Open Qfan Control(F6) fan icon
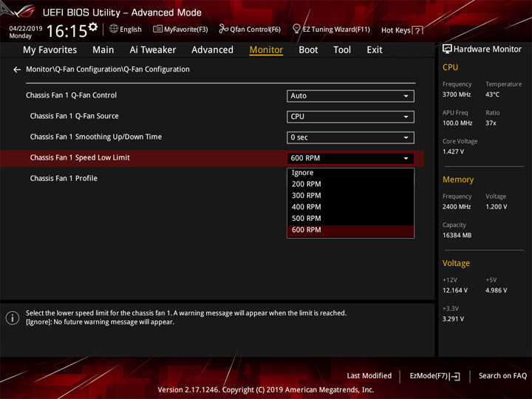The image size is (532, 399). 223,29
